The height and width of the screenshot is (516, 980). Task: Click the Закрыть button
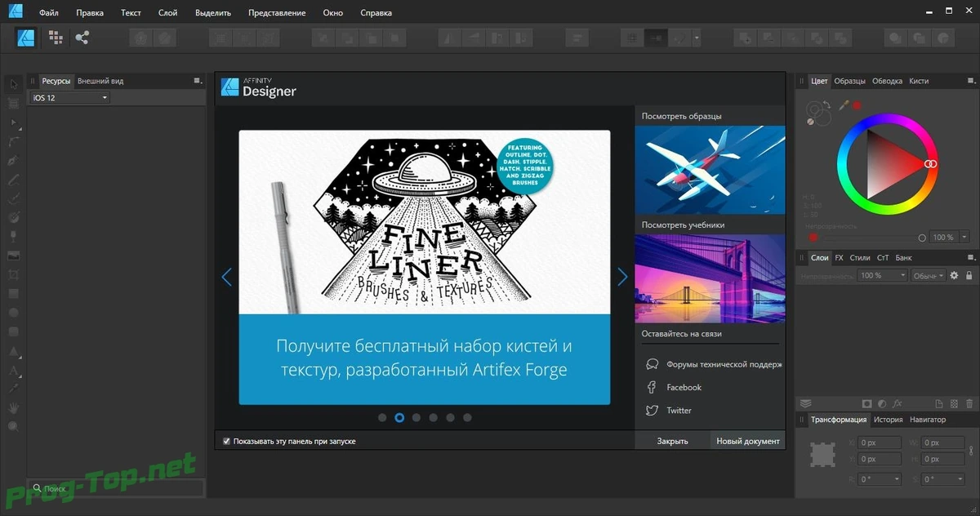point(672,441)
